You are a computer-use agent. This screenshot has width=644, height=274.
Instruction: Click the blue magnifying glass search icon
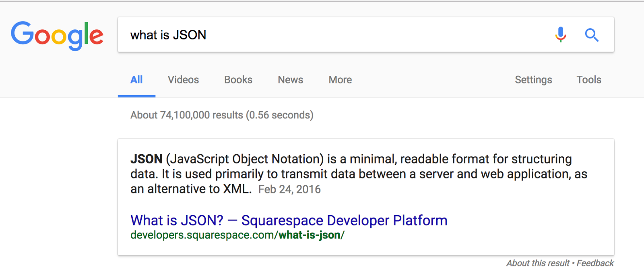click(x=591, y=35)
